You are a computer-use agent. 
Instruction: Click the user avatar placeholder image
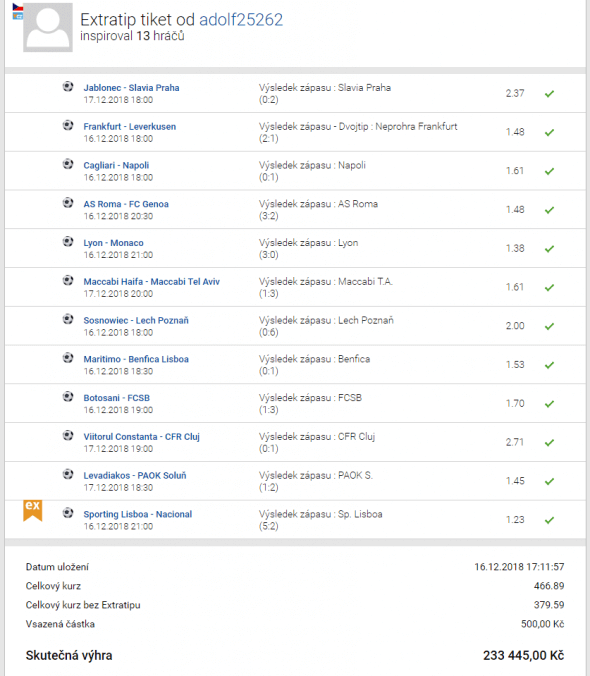click(x=48, y=27)
